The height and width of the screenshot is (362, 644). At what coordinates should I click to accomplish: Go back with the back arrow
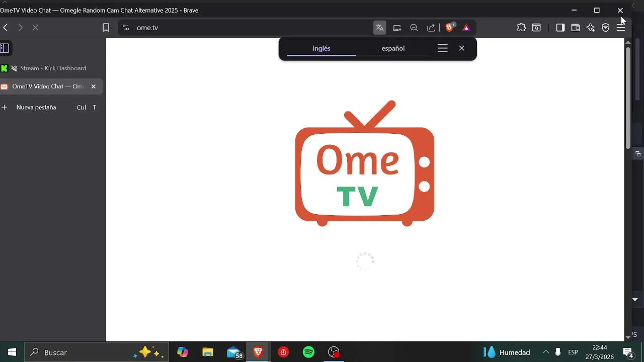6,28
